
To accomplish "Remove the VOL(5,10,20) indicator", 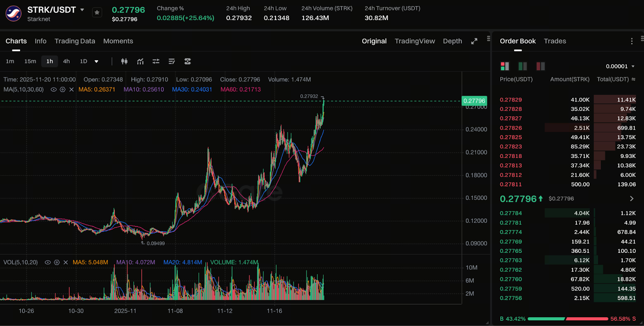I will [66, 262].
